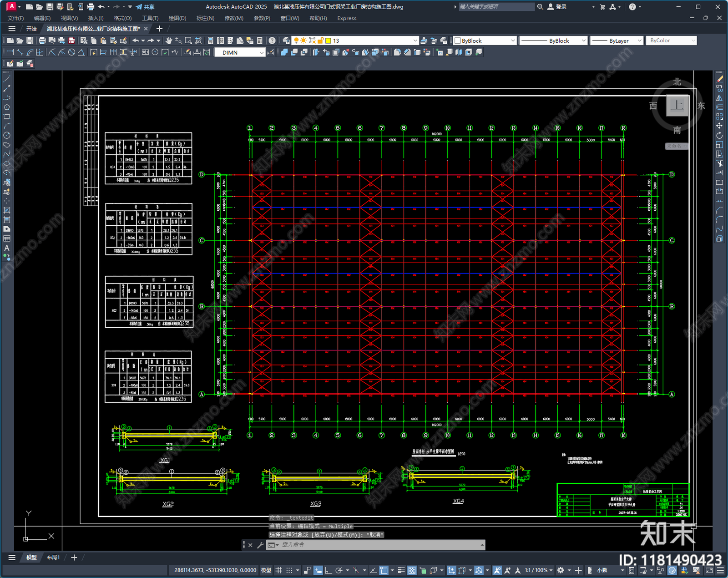Click the 登录 sign-in button

click(x=557, y=7)
